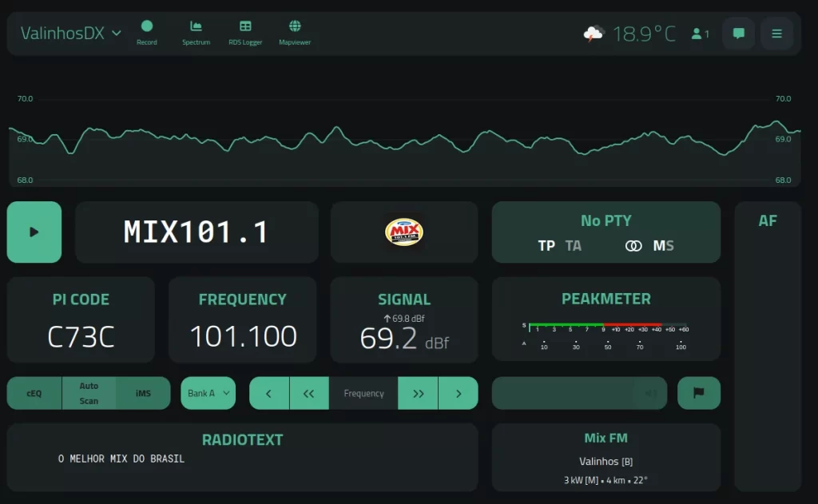
Task: Click the TP flag indicator
Action: pyautogui.click(x=546, y=246)
